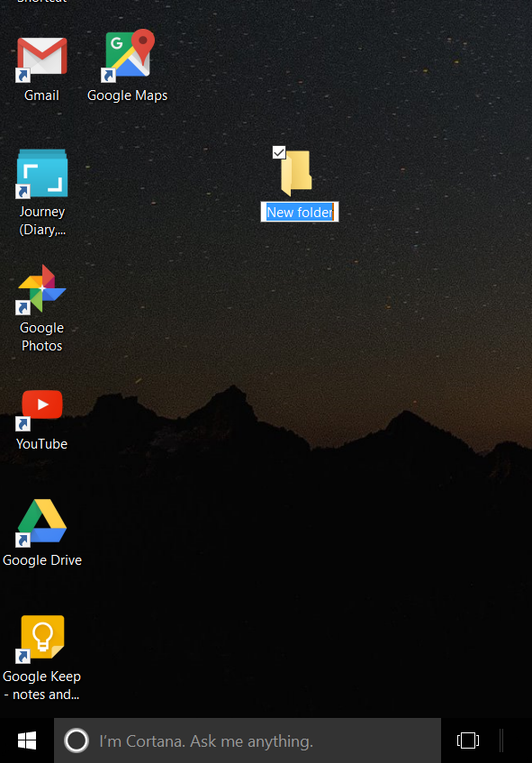Image resolution: width=532 pixels, height=763 pixels.
Task: Select the Google Maps shortcut icon
Action: point(128,54)
